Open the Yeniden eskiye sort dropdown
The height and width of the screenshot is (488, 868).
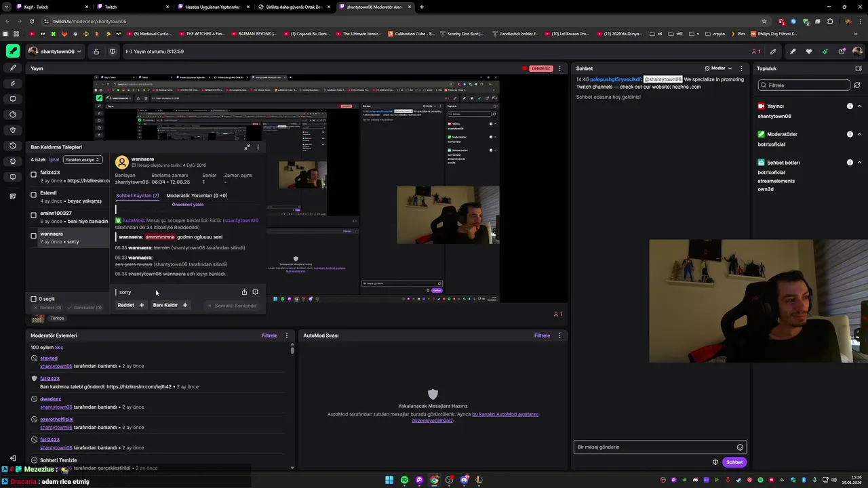pos(83,160)
